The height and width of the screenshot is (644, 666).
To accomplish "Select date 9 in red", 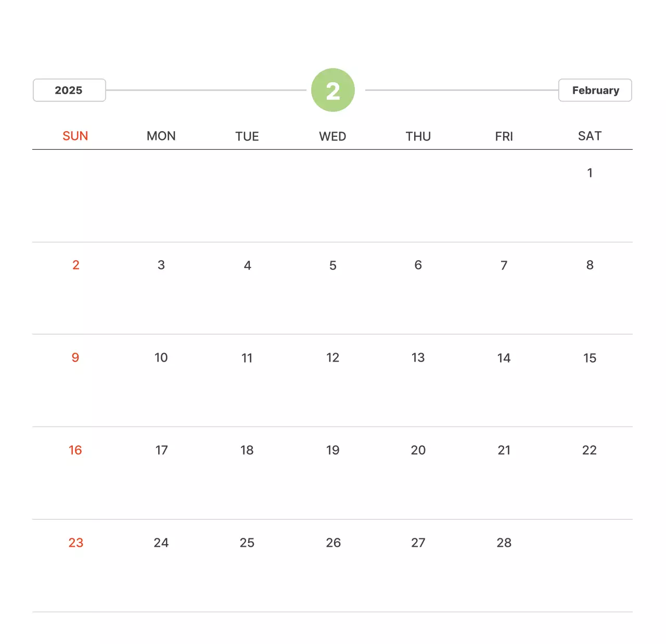I will point(75,358).
